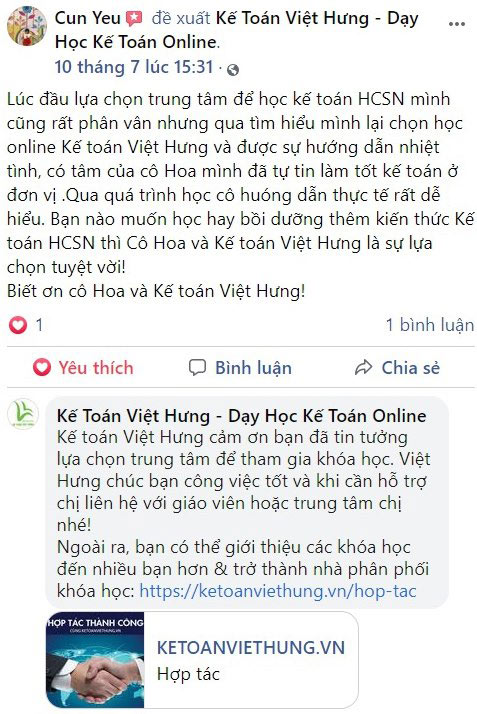Click the recommendation star badge icon

point(134,19)
